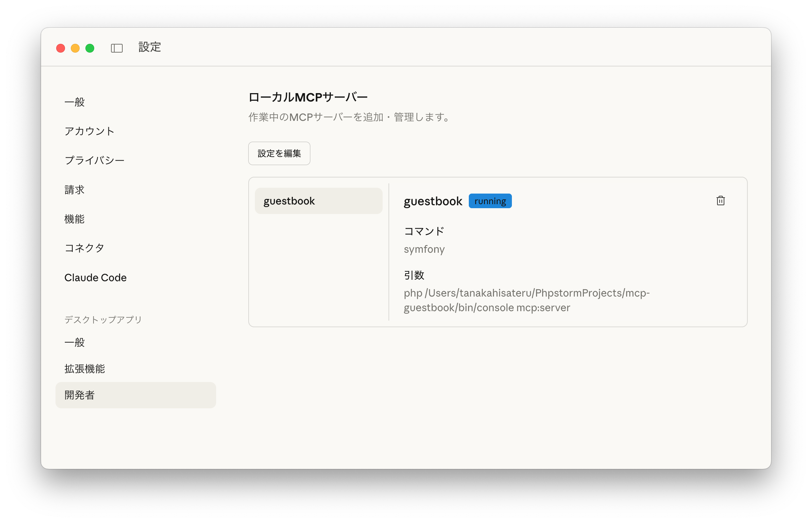Click the green full-screen window button
The width and height of the screenshot is (812, 523).
90,48
